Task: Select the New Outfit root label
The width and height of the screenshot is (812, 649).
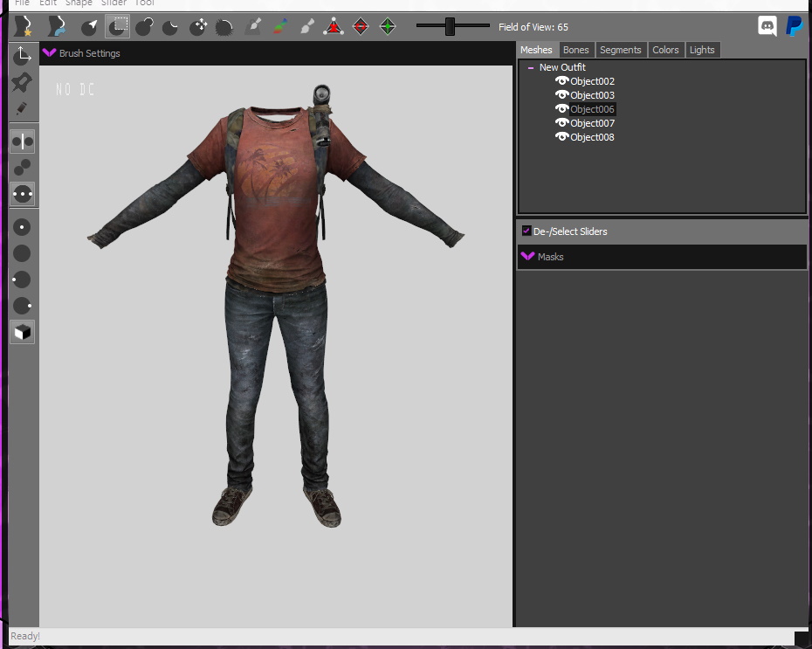Action: click(x=562, y=67)
